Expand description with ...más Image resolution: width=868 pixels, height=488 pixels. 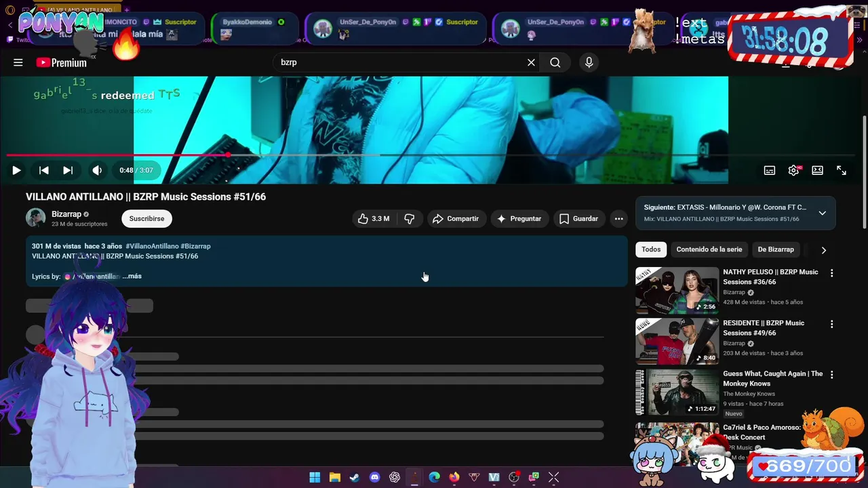(132, 276)
